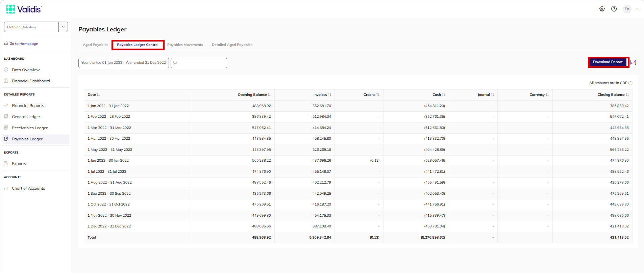This screenshot has width=644, height=273.
Task: Open the help question mark icon
Action: (614, 9)
